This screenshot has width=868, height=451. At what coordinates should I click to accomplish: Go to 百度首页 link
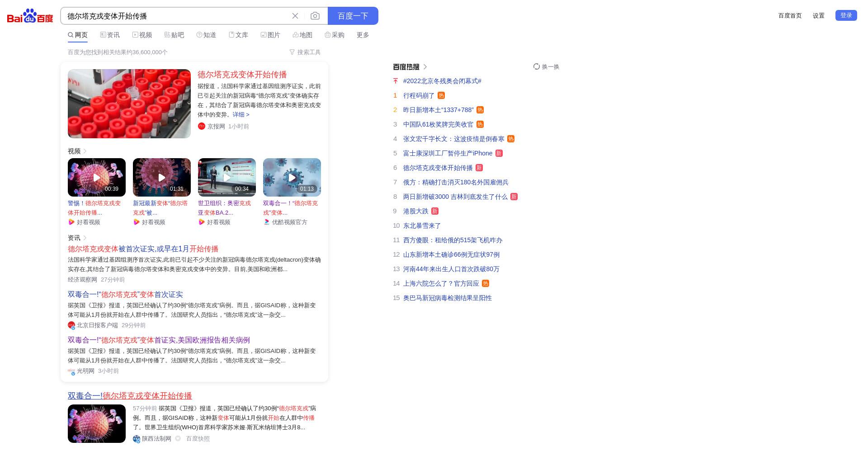pyautogui.click(x=790, y=16)
